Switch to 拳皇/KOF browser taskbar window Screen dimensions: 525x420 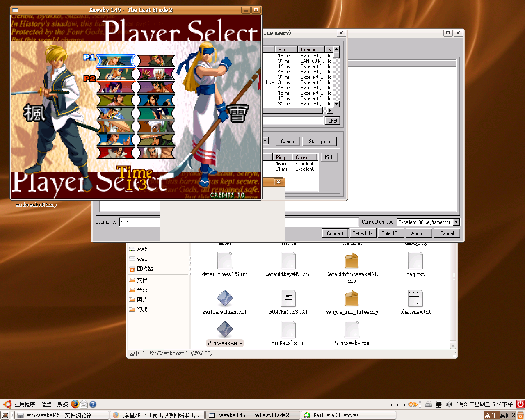click(157, 415)
